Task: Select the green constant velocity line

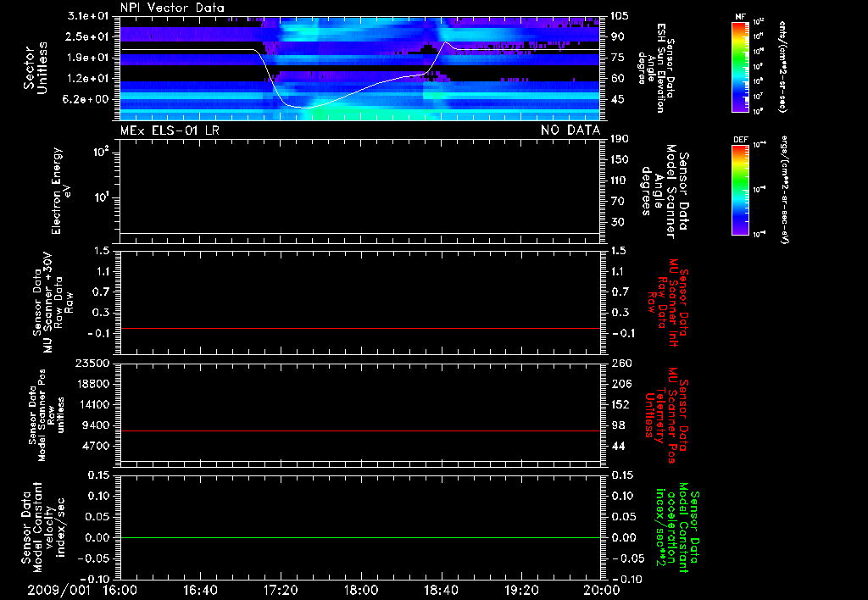Action: point(359,537)
